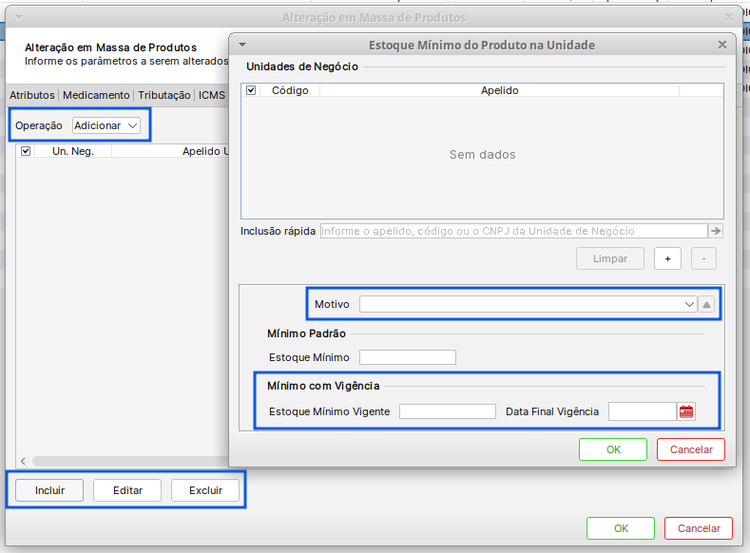Open the Tributação tab

(164, 95)
